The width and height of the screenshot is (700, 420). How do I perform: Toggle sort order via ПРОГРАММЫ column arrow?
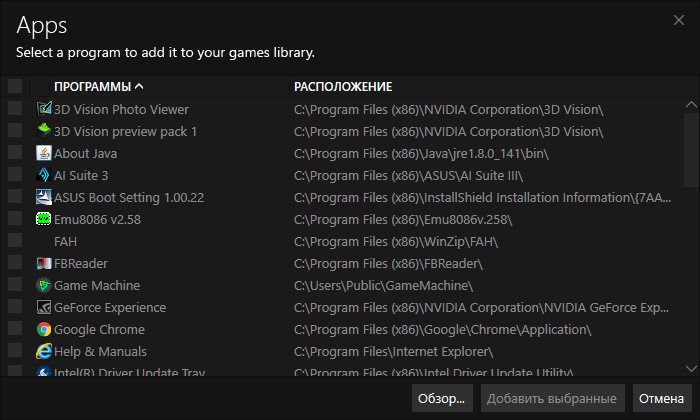point(139,86)
